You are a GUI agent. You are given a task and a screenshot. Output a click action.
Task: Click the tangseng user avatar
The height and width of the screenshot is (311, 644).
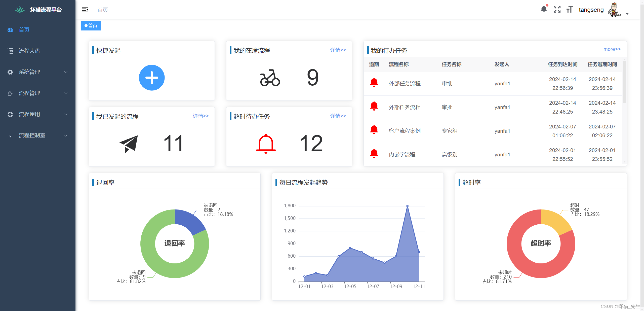614,10
